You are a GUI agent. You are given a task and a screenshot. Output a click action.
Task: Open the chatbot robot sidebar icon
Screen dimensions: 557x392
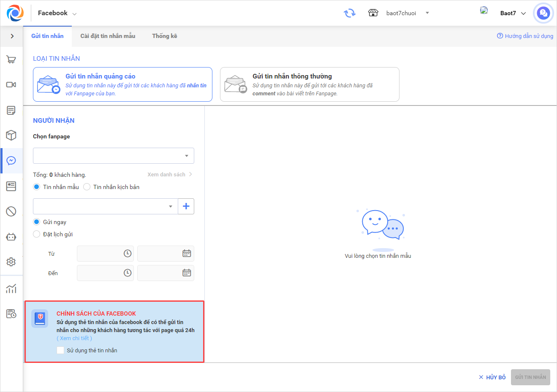pyautogui.click(x=11, y=237)
